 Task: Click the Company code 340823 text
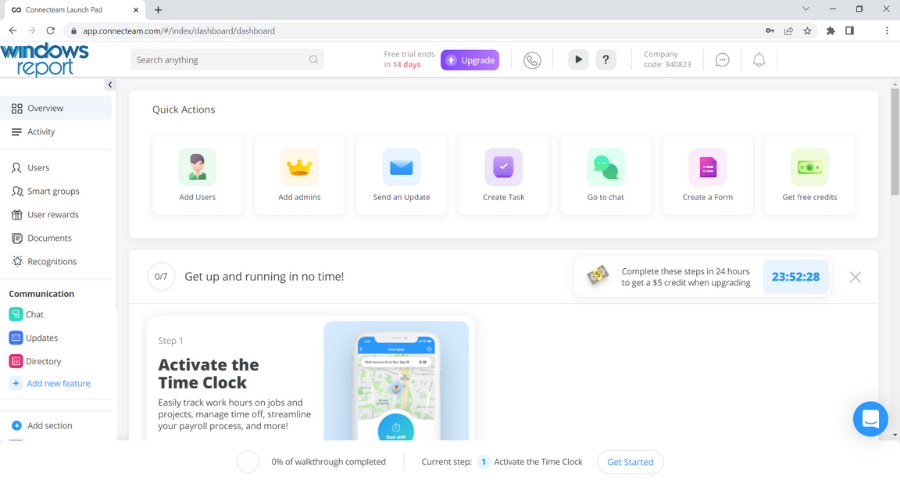click(x=667, y=59)
